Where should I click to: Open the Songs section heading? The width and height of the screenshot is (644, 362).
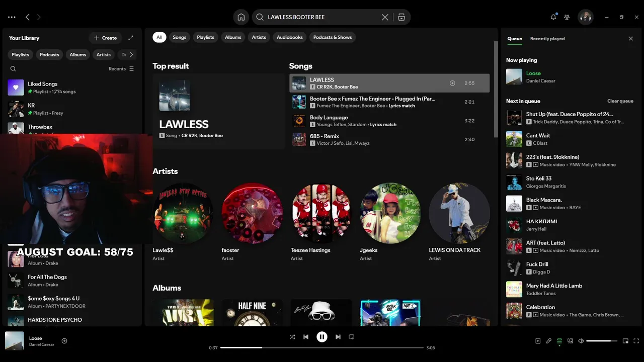pos(301,66)
